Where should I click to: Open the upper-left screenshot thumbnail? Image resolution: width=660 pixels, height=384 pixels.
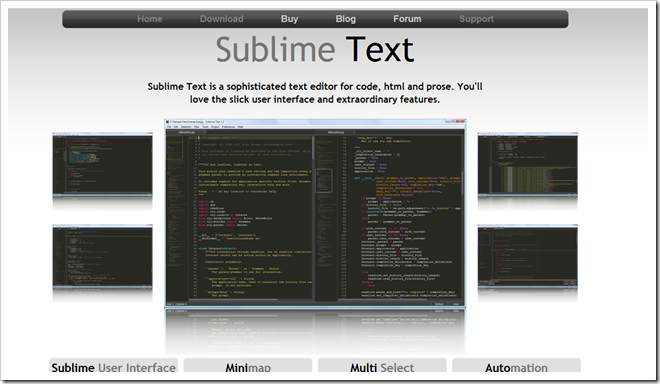click(102, 164)
